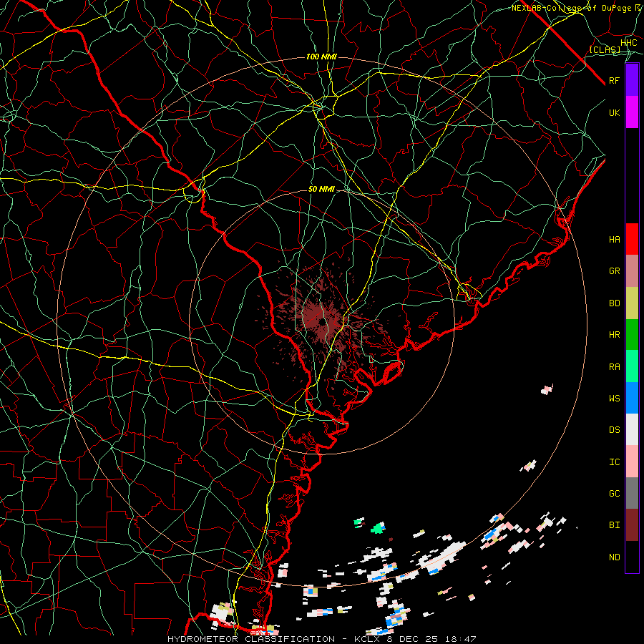Click the UK magenta legend swatch
Screen dimensions: 644x644
click(632, 112)
